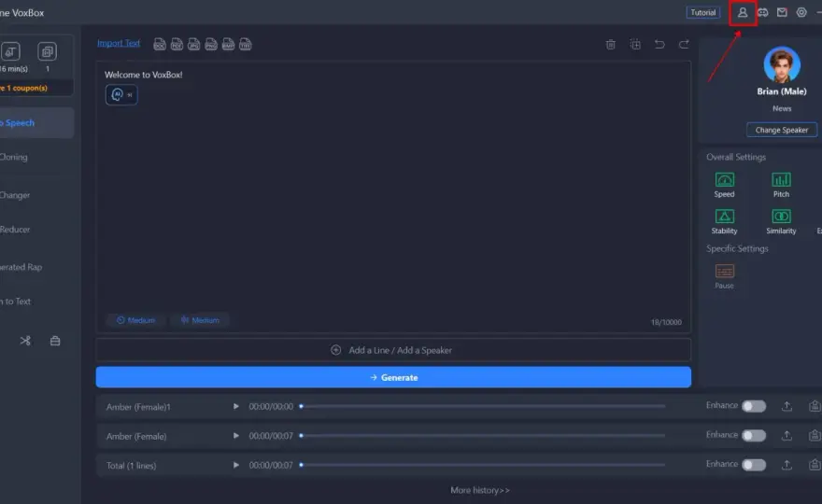The image size is (822, 504).
Task: Open the toolbox icon in sidebar
Action: [x=55, y=341]
